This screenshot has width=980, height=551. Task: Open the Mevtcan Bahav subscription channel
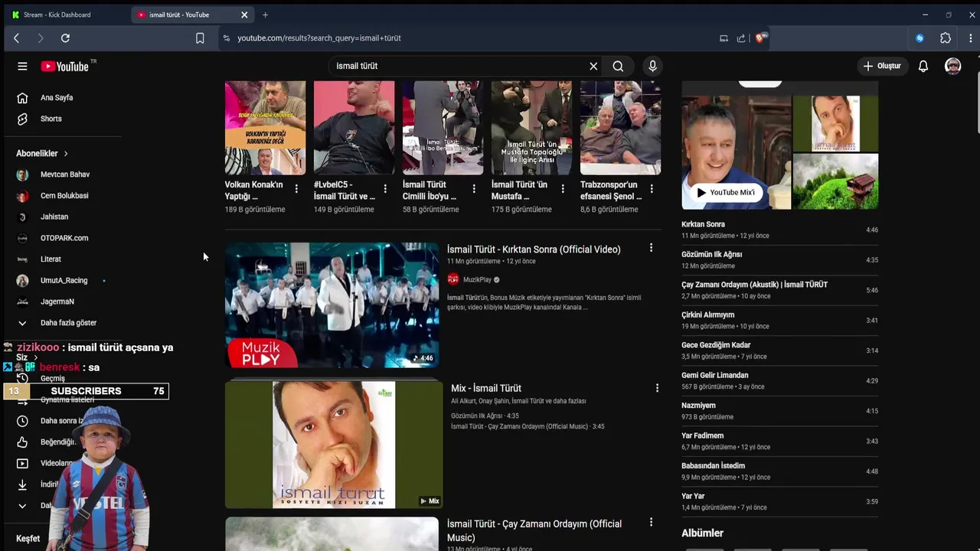pyautogui.click(x=67, y=174)
